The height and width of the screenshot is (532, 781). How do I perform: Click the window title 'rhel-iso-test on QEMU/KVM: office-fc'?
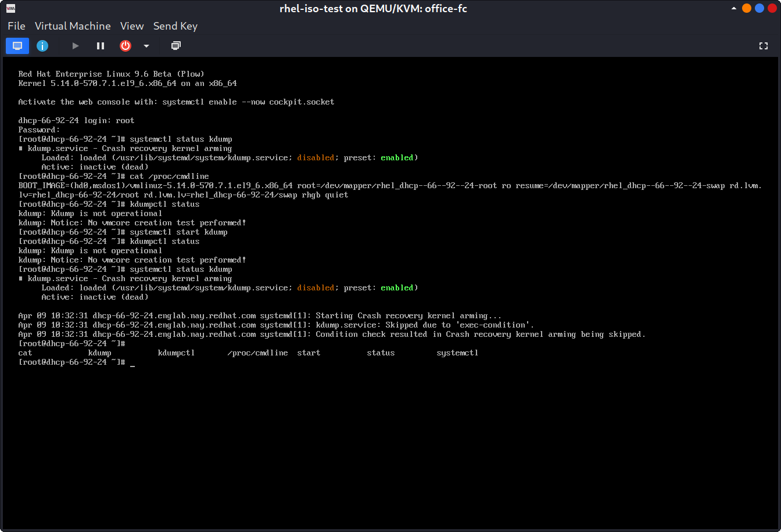374,9
